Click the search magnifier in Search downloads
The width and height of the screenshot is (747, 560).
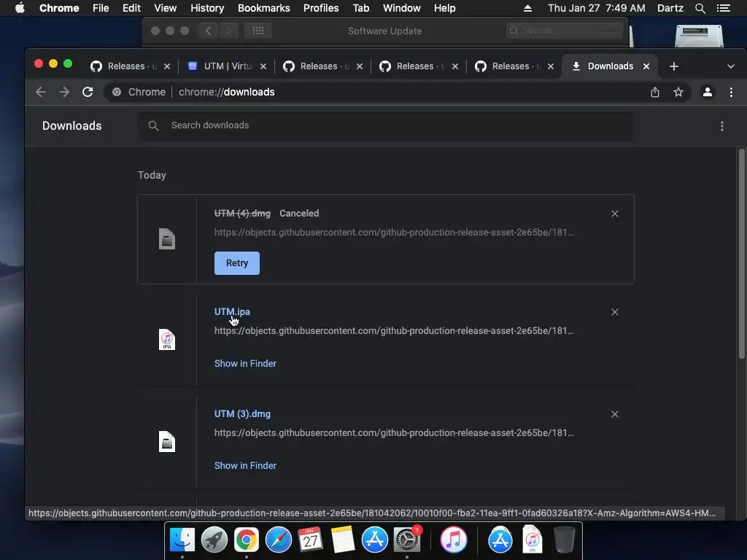tap(153, 125)
